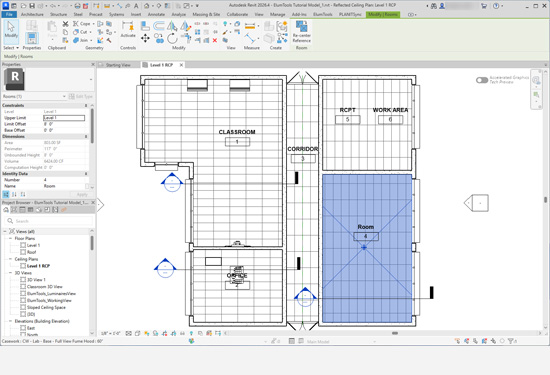
Task: Close the Level 1 RCP view tab
Action: [181, 65]
